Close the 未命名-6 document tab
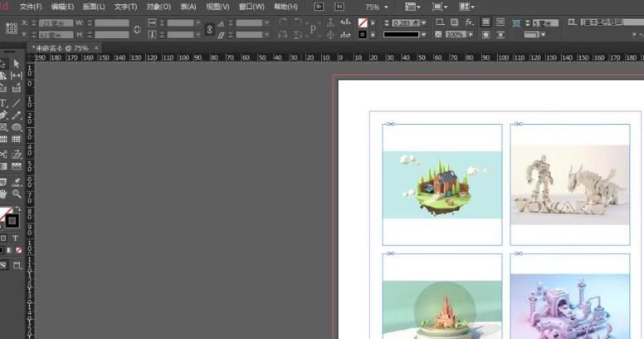This screenshot has width=644, height=339. pos(96,48)
